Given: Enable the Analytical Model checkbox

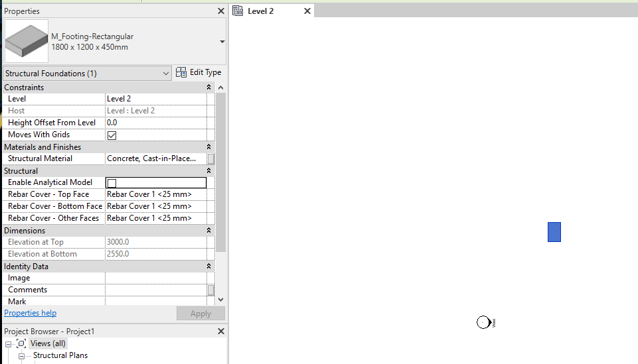Looking at the screenshot, I should [x=112, y=183].
